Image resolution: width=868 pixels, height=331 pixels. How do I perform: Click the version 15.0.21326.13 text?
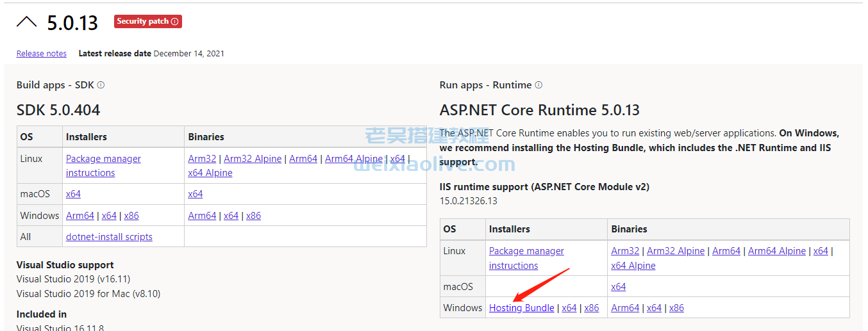469,201
